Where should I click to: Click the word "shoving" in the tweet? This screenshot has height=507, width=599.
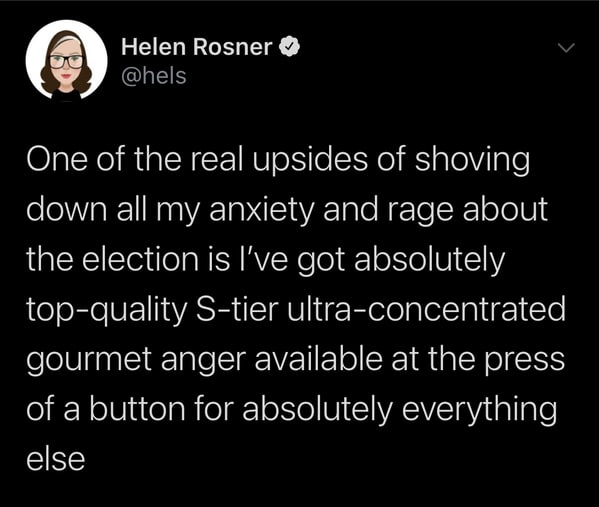click(x=472, y=160)
